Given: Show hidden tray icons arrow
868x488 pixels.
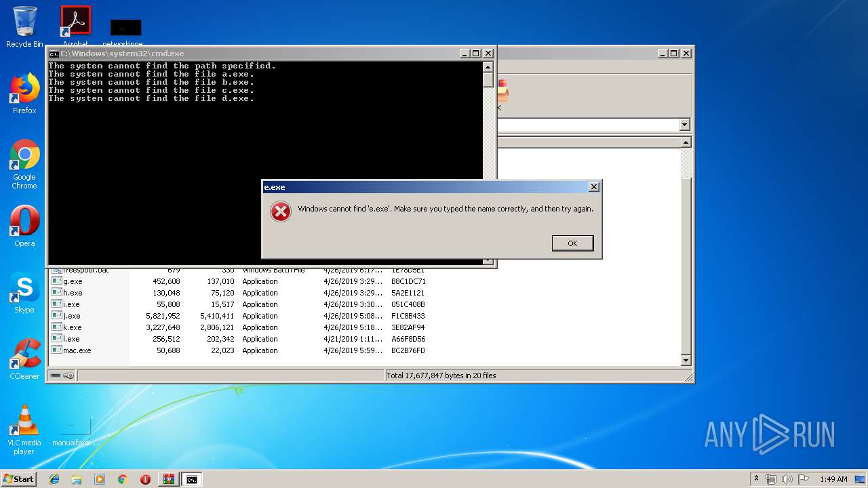Looking at the screenshot, I should pos(756,479).
